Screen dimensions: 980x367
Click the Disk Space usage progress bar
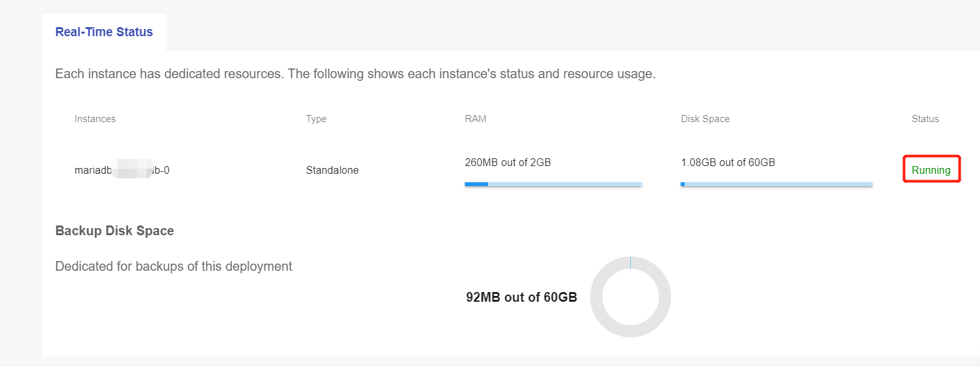point(776,184)
